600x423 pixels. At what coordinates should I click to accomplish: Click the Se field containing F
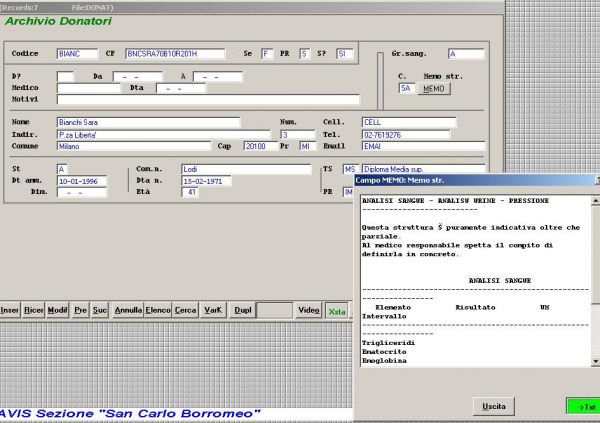pyautogui.click(x=267, y=54)
